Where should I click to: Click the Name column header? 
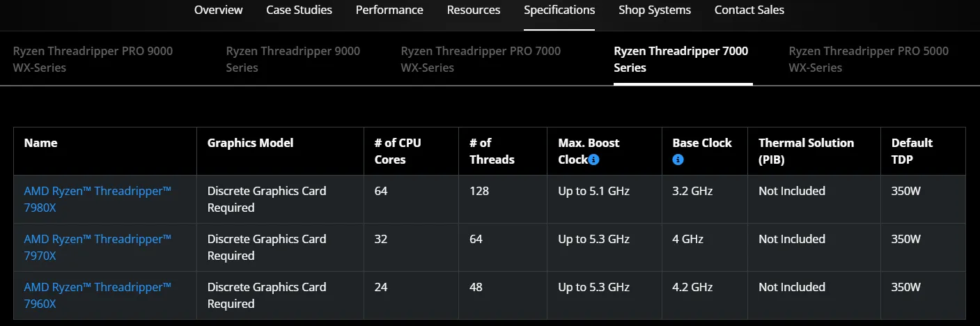41,143
